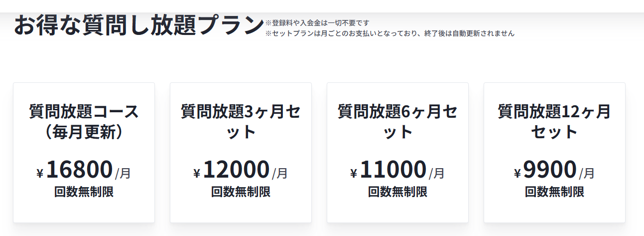Click 回数無制限 under the 12000 price
Viewport: 644px width, 236px height.
click(x=241, y=192)
